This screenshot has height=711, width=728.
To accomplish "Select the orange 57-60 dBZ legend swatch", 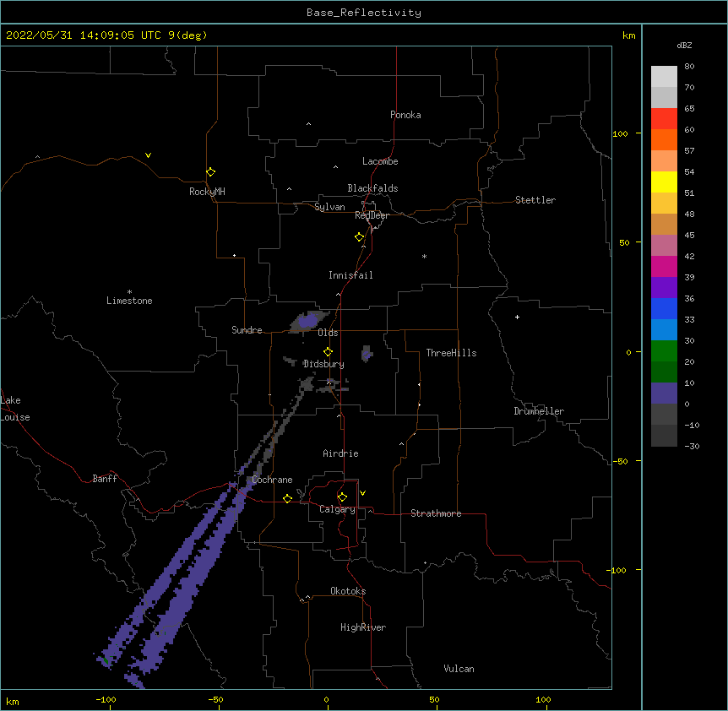I will (x=664, y=139).
